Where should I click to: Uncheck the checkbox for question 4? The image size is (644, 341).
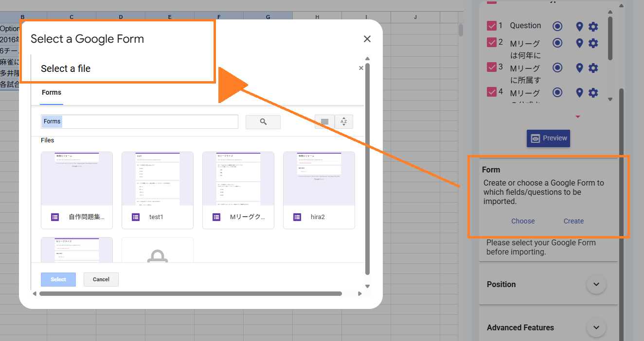click(492, 91)
